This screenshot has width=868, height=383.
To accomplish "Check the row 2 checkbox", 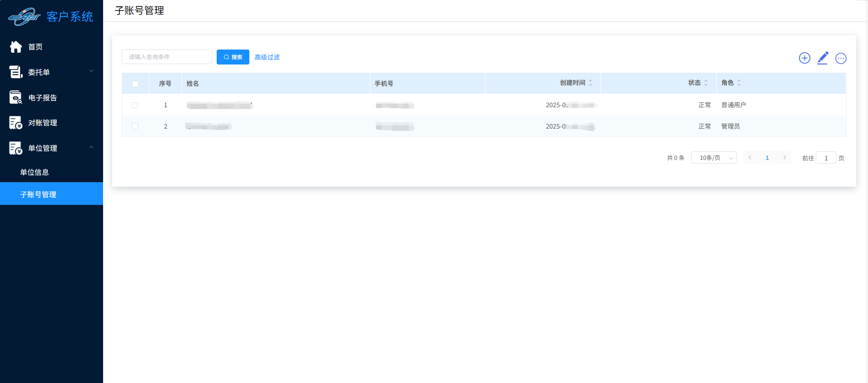I will pos(135,126).
